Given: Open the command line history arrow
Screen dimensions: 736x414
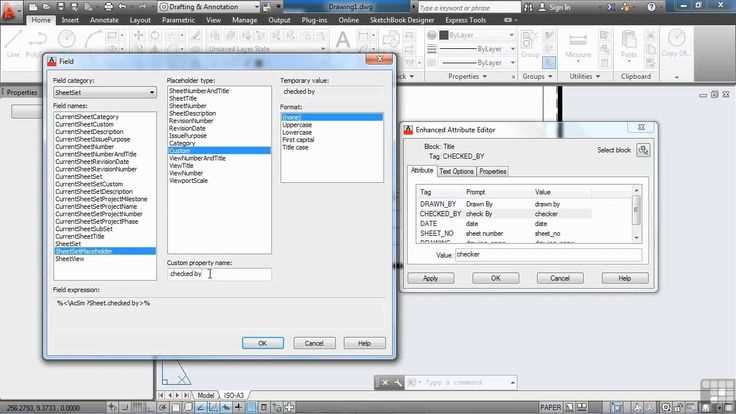Looking at the screenshot, I should (x=512, y=383).
